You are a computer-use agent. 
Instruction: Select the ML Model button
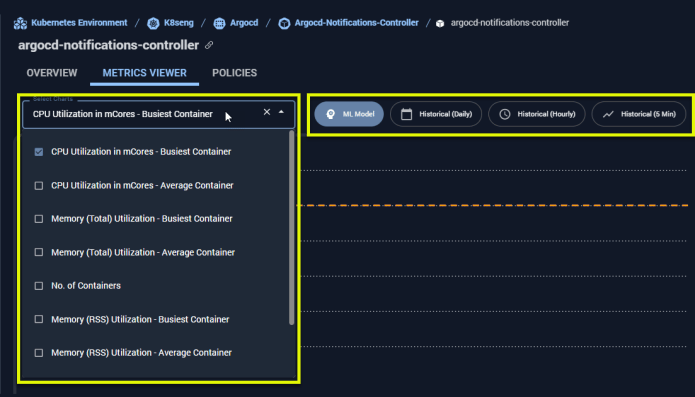(x=349, y=114)
